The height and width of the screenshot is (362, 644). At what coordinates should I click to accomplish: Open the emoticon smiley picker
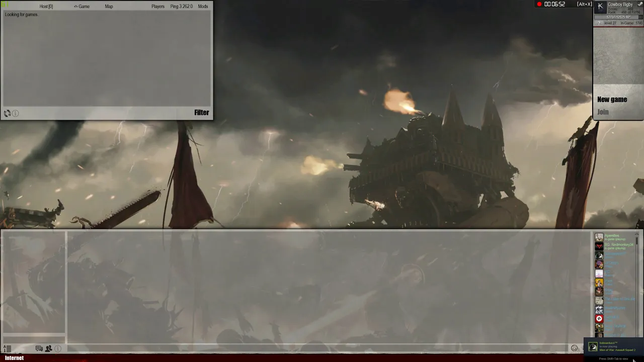[575, 348]
